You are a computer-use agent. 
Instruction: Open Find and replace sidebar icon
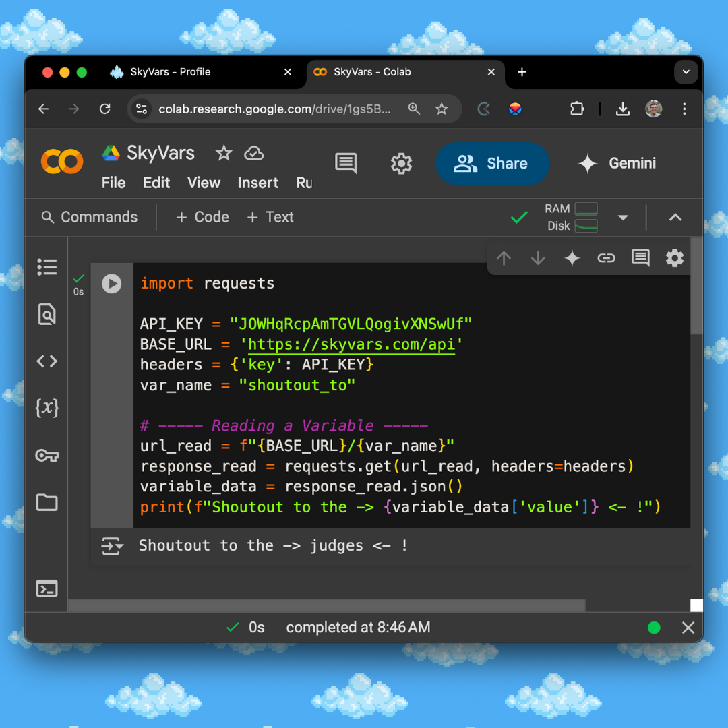pos(47,314)
